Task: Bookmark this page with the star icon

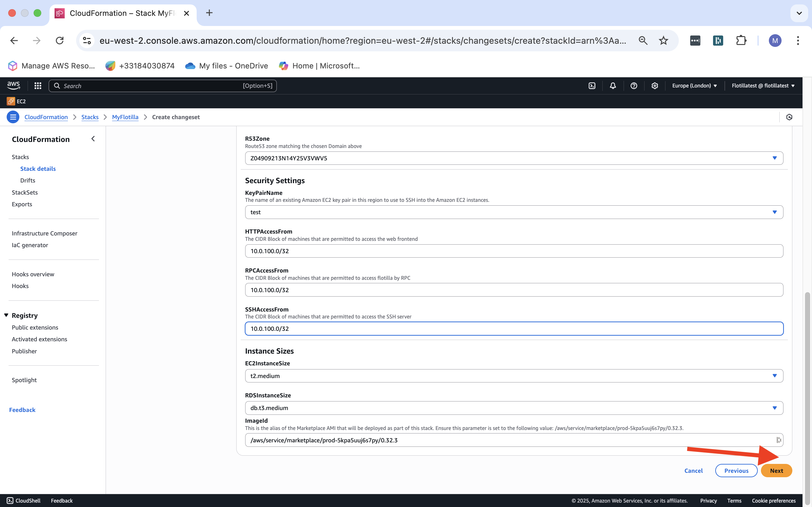Action: tap(663, 41)
